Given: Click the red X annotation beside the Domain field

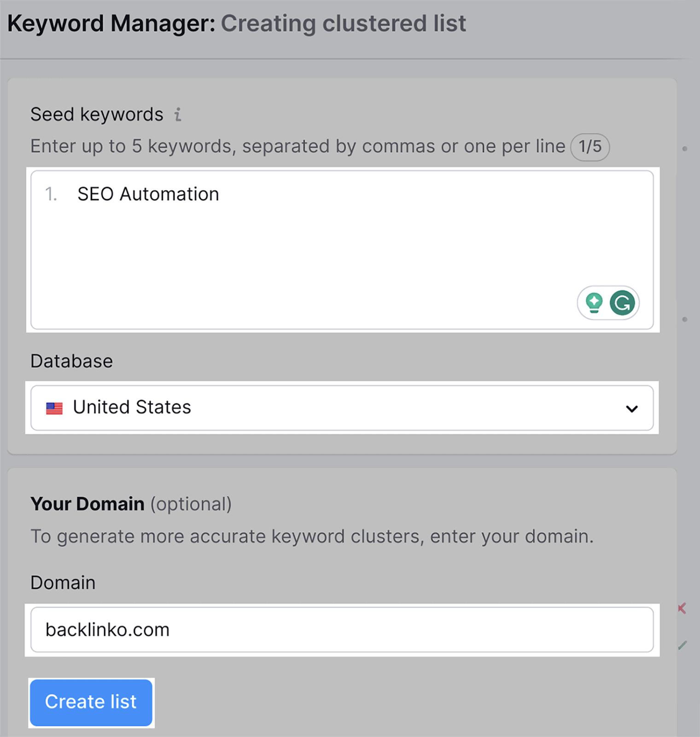Looking at the screenshot, I should [682, 608].
